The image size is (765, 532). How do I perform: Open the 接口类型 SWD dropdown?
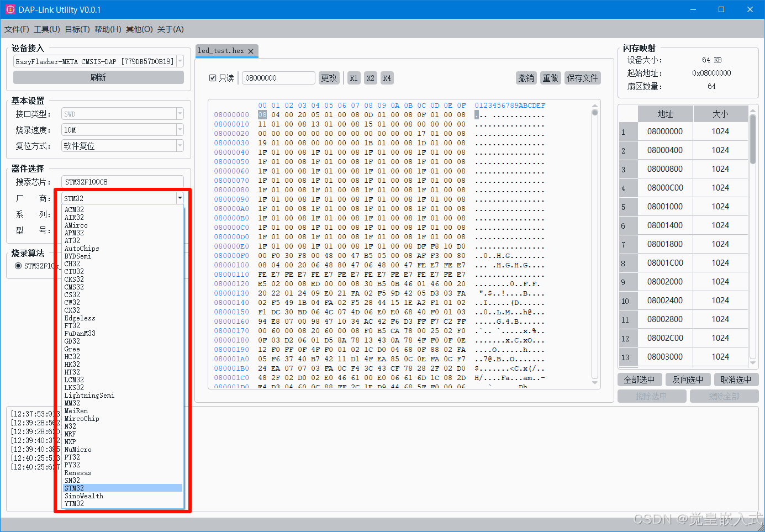[x=180, y=114]
